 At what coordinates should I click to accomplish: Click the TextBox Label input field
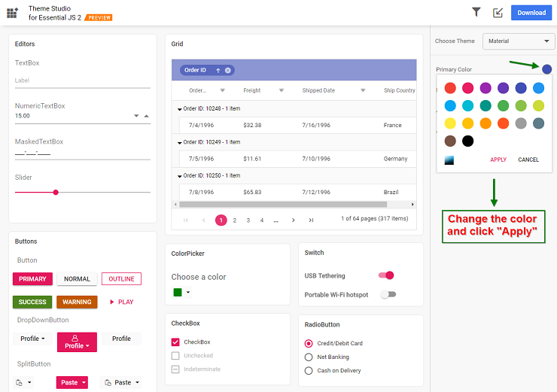(x=83, y=81)
